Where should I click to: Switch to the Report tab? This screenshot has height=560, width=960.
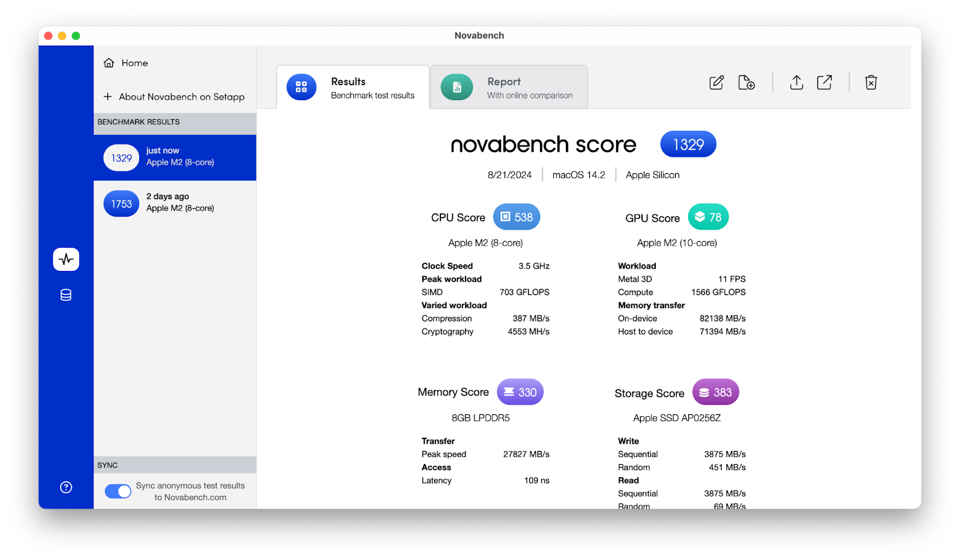click(x=509, y=88)
